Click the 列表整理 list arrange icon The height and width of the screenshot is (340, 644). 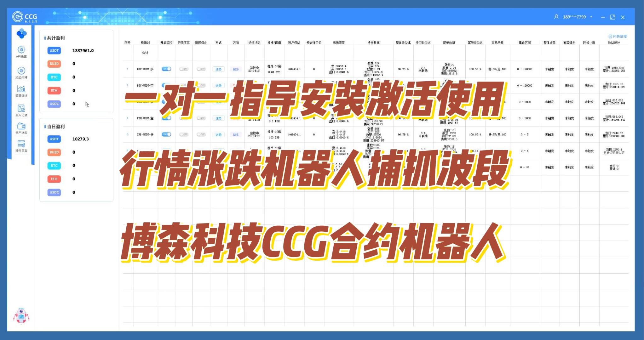610,37
